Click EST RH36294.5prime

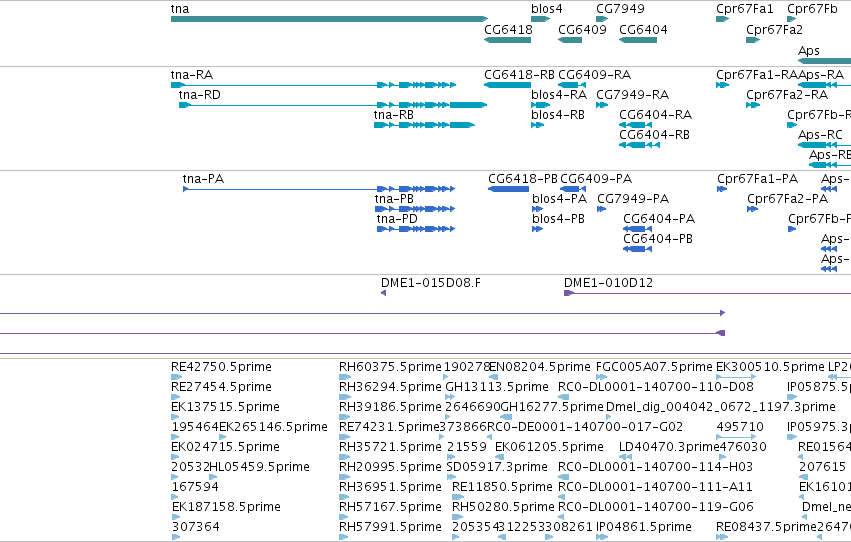point(390,387)
